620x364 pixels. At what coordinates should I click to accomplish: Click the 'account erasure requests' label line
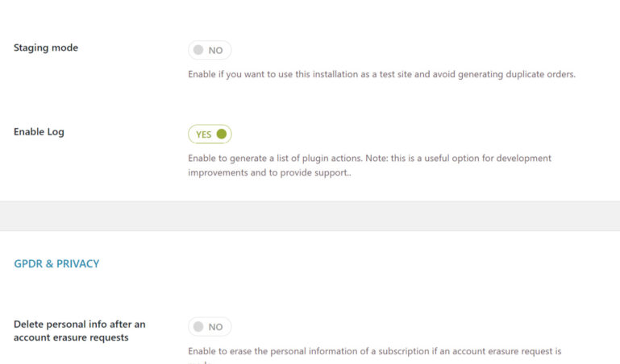[x=71, y=337]
